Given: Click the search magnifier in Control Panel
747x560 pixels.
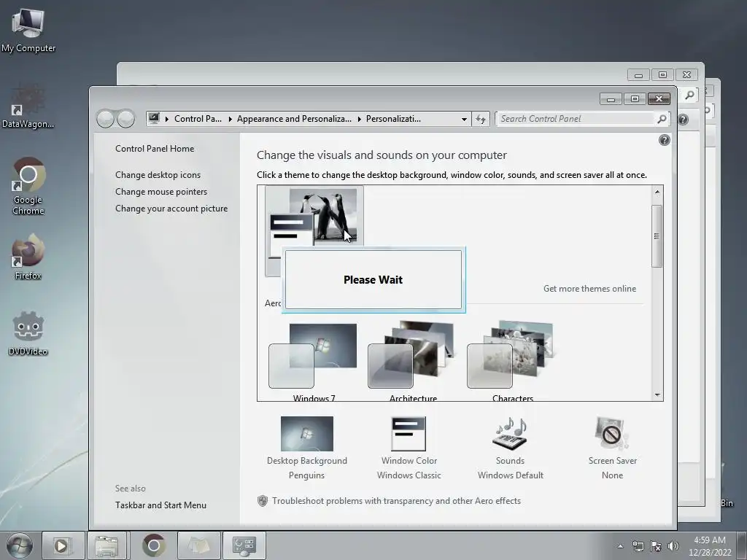Looking at the screenshot, I should pyautogui.click(x=662, y=119).
